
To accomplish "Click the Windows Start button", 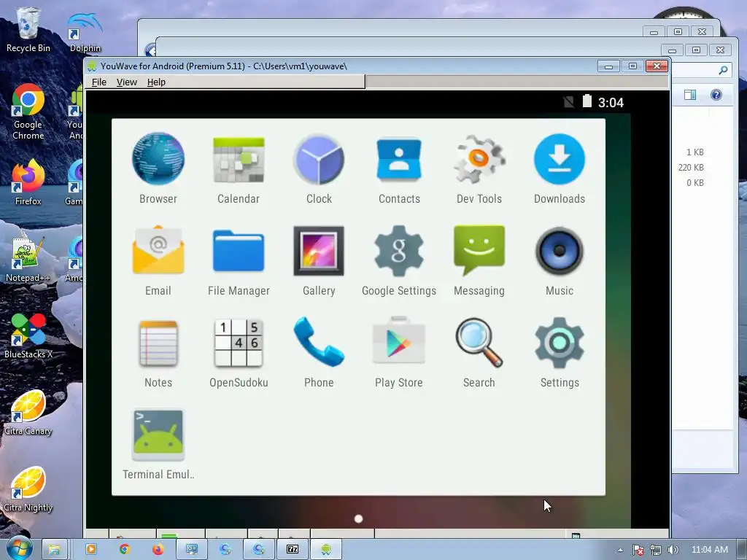I will point(19,549).
